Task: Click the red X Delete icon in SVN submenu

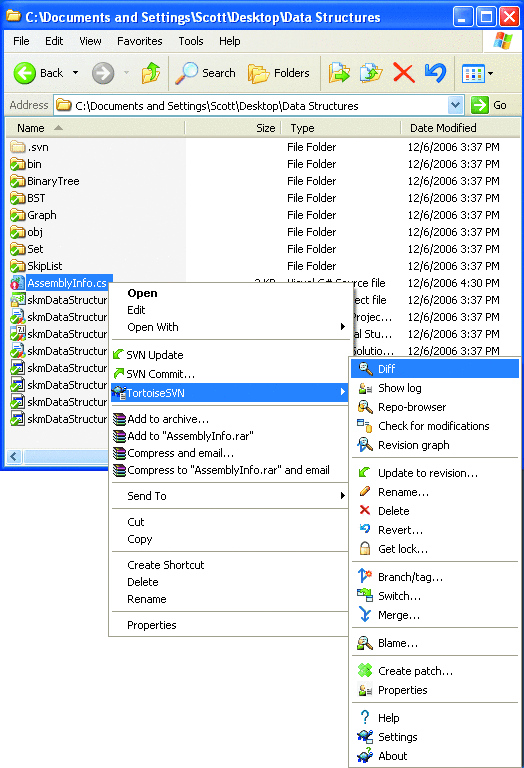Action: (x=365, y=510)
